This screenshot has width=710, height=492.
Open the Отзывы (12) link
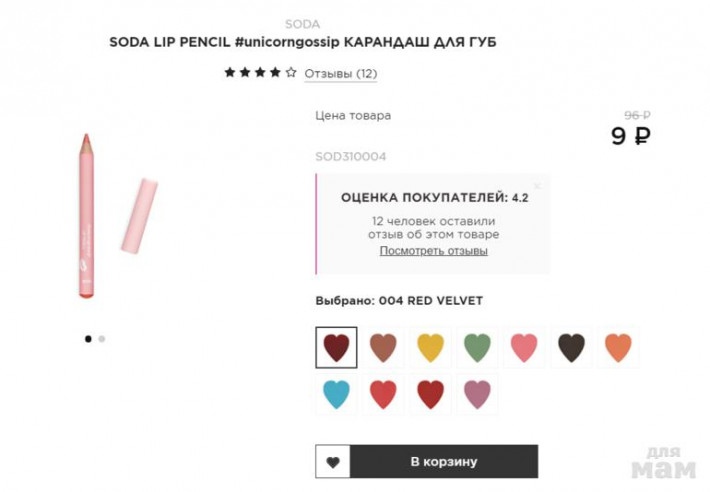coord(340,73)
